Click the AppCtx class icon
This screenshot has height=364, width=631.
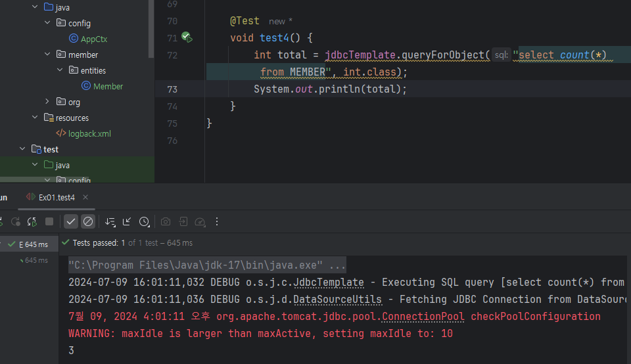coord(73,38)
